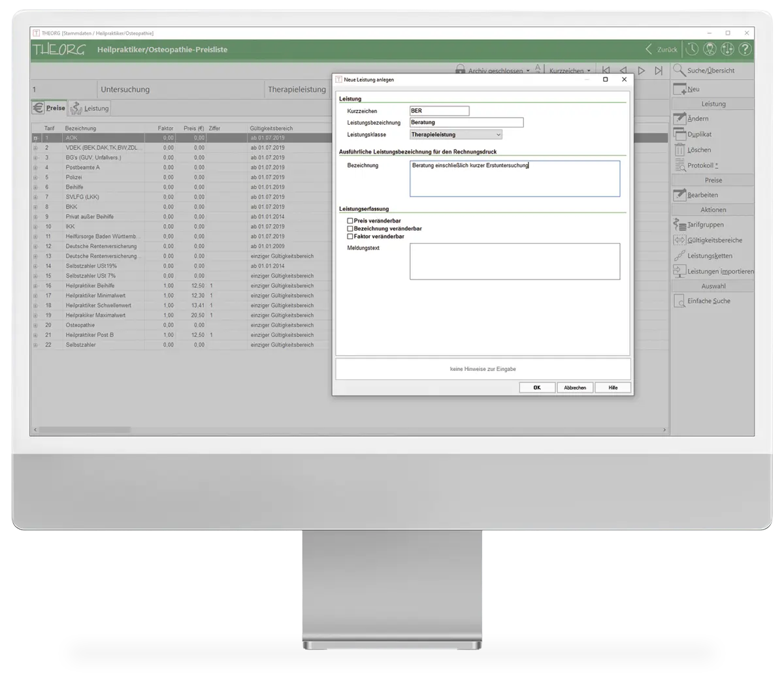Enable the Preis veränderbar checkbox
This screenshot has width=784, height=698.
click(x=350, y=221)
